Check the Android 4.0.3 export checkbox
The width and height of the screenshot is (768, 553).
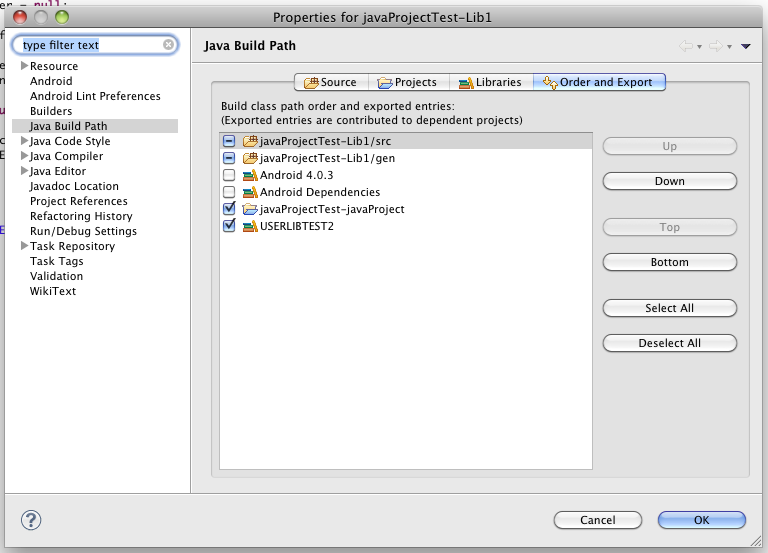(229, 175)
